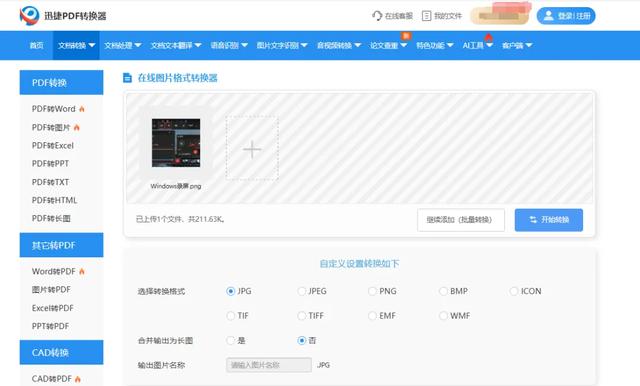
Task: Click the 已上传1个文件 status text
Action: point(180,220)
